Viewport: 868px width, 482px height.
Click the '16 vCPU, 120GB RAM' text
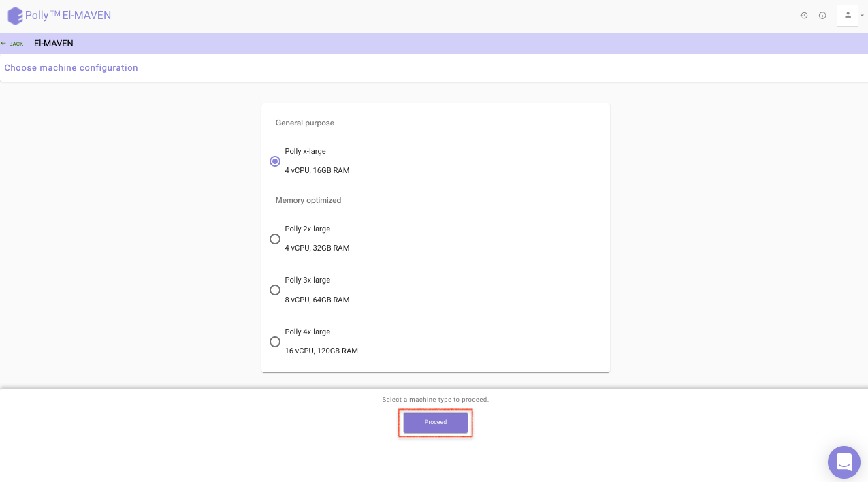click(x=321, y=351)
